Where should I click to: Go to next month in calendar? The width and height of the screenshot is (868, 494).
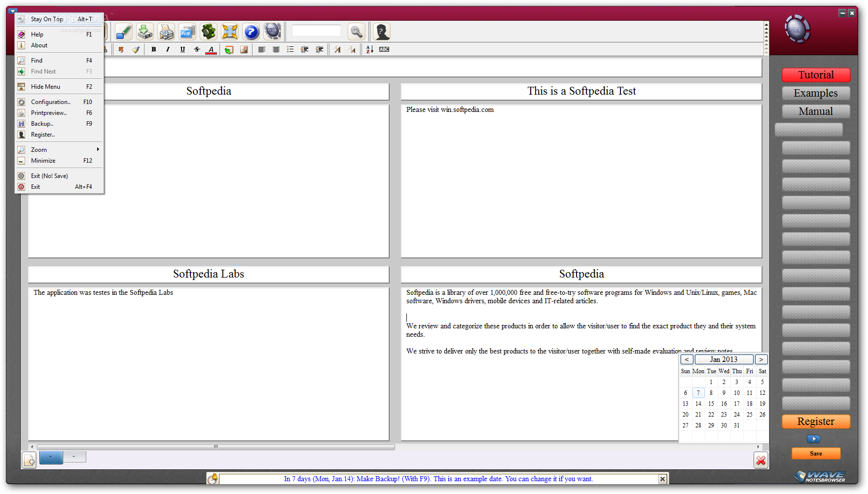[761, 359]
